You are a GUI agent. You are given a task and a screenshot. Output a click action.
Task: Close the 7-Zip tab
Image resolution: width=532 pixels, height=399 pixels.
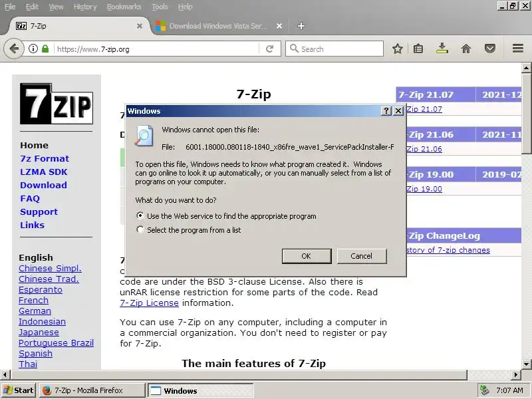pos(140,26)
